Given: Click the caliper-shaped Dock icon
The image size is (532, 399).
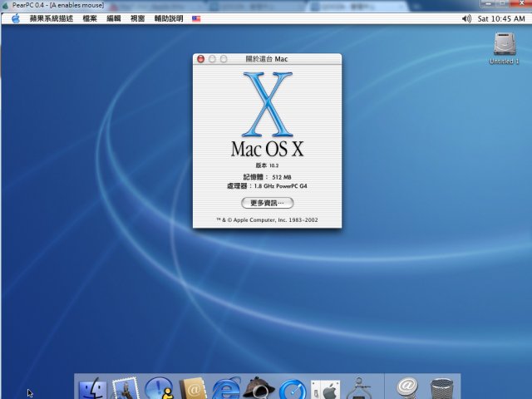Looking at the screenshot, I should click(359, 388).
